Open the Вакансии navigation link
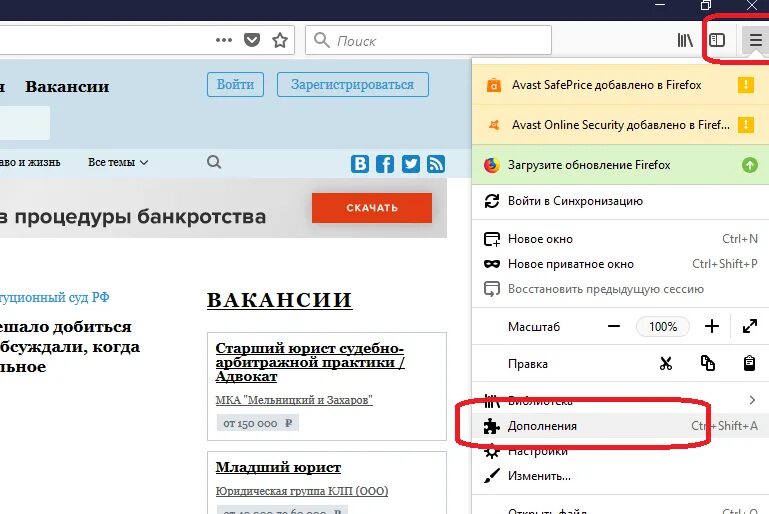The image size is (769, 514). [x=67, y=87]
